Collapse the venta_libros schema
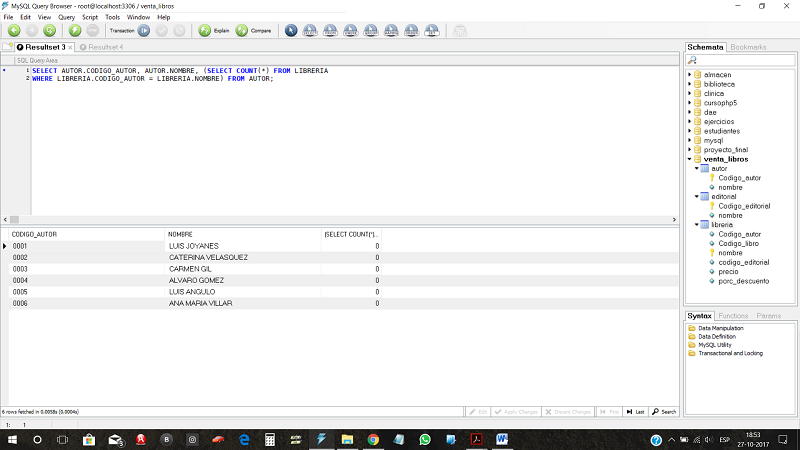The height and width of the screenshot is (450, 800). (690, 159)
